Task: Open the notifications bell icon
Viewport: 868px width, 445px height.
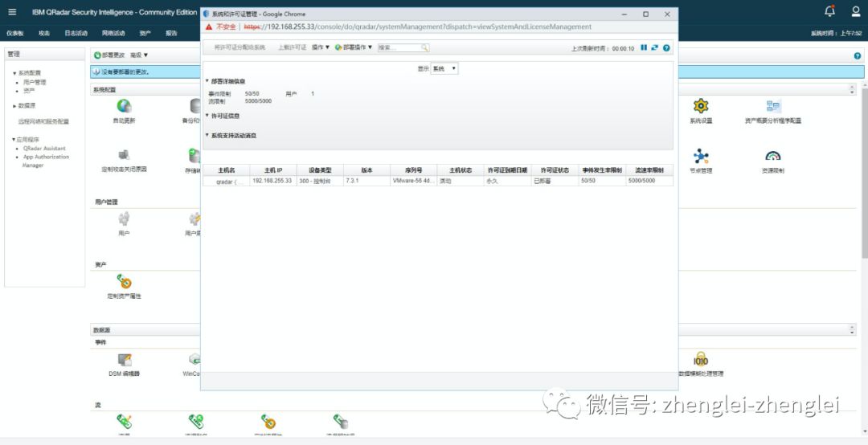Action: pos(829,11)
